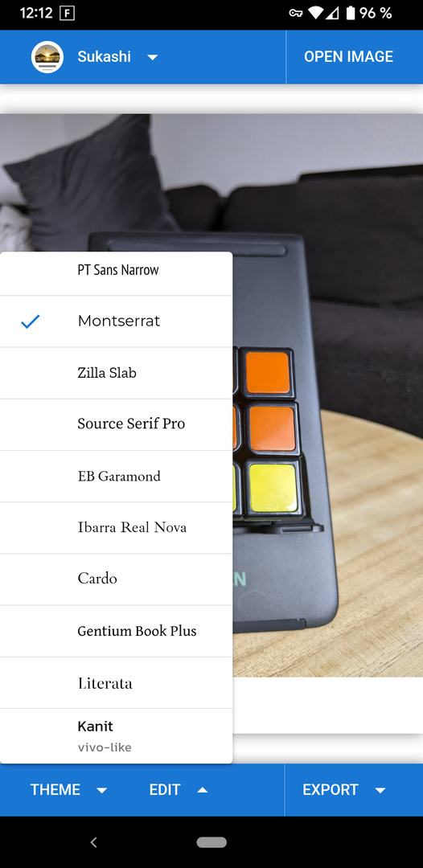The image size is (423, 868).
Task: Choose Cardo in the font menu
Action: click(x=117, y=579)
